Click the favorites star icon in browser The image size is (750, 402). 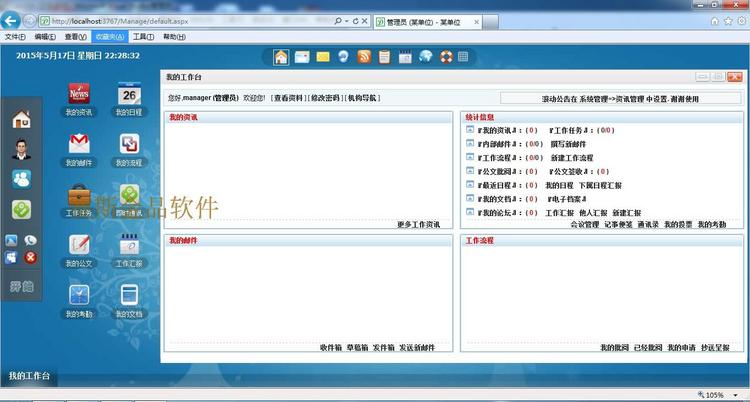pos(728,21)
